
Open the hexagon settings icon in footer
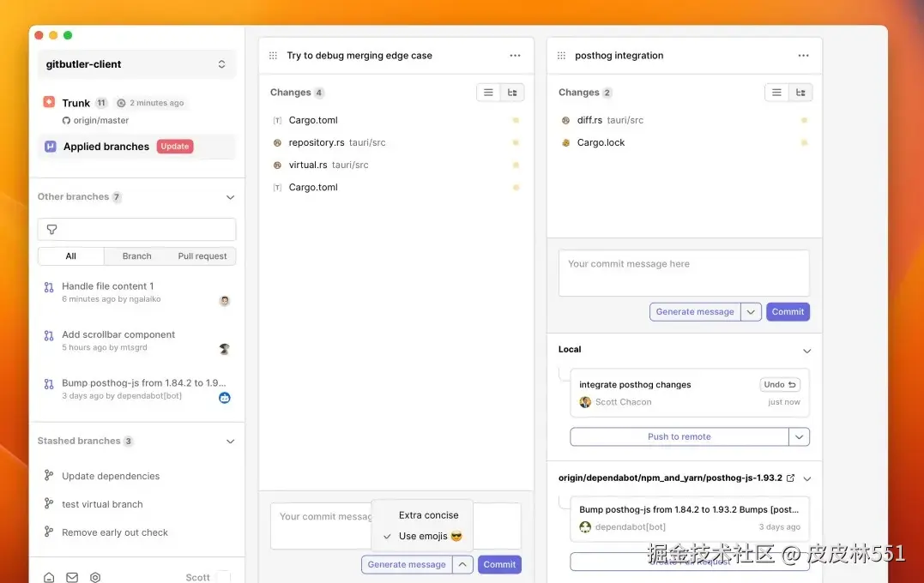[x=95, y=577]
